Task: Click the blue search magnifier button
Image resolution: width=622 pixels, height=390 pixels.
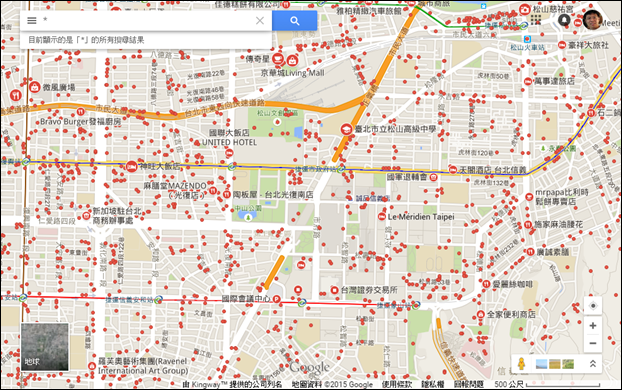Action: click(294, 21)
